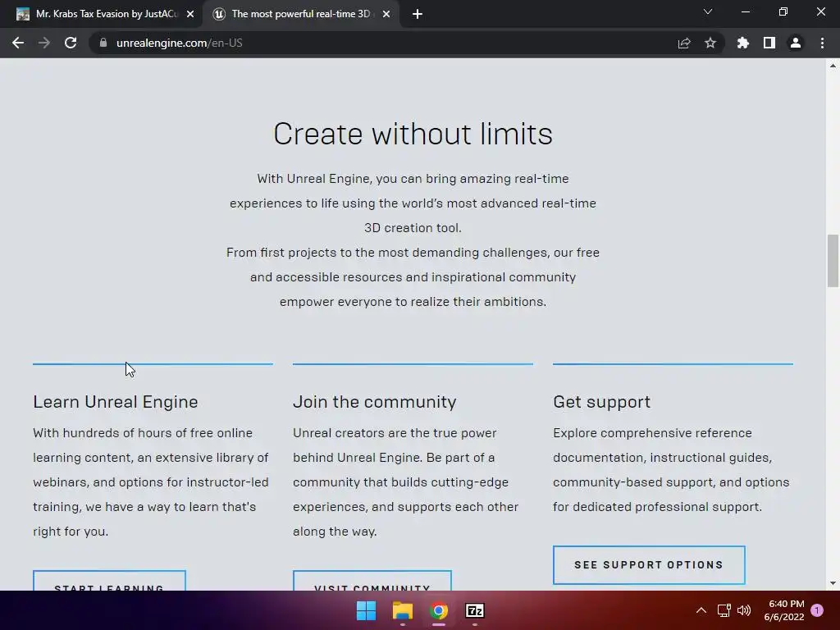The width and height of the screenshot is (840, 630).
Task: Click the vertical scrollbar thumb
Action: pos(833,260)
